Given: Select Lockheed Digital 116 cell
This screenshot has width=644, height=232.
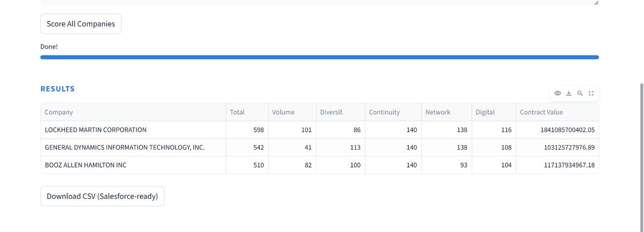Looking at the screenshot, I should tap(494, 130).
